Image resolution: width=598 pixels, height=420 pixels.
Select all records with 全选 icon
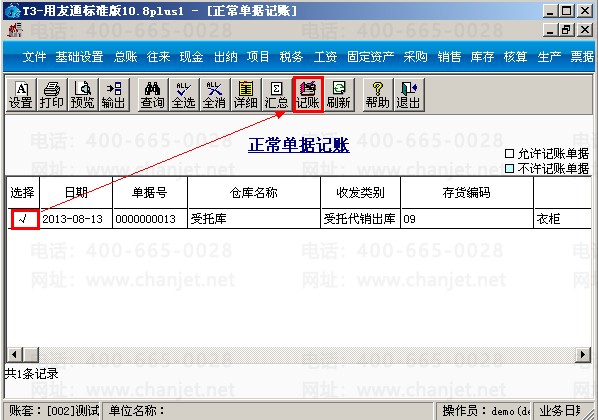pos(183,95)
